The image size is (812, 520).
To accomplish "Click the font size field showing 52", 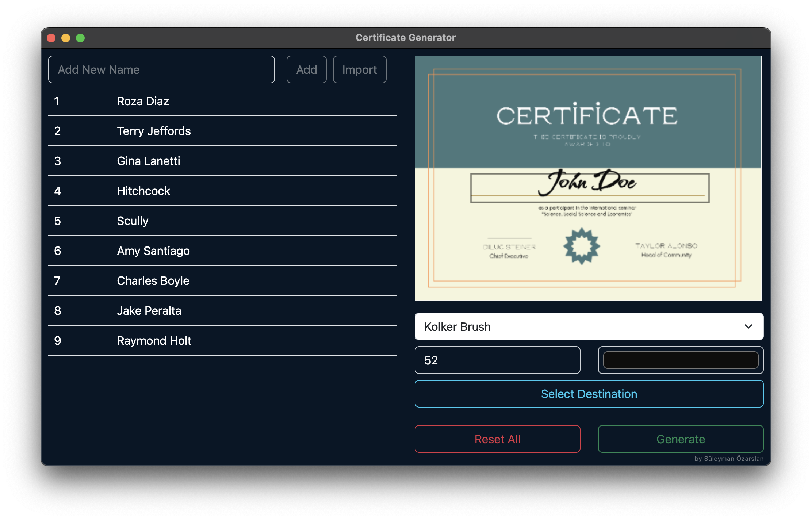I will click(x=497, y=360).
